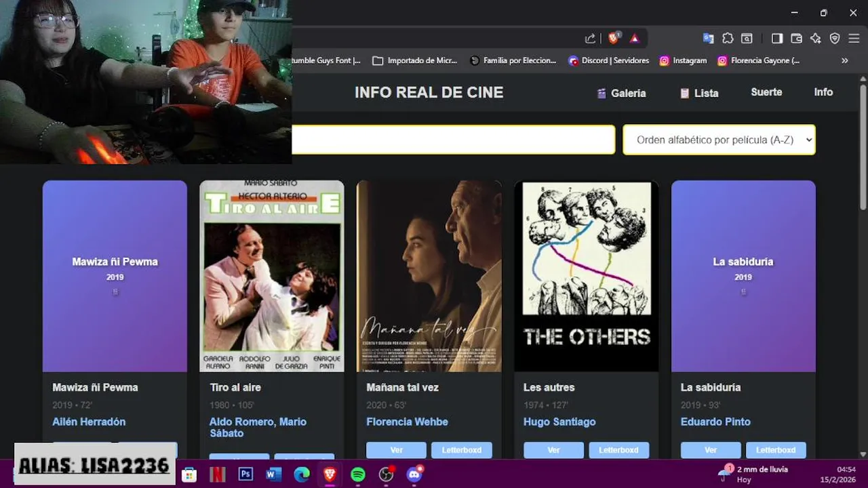Screen dimensions: 868x488
Task: Click the Tiro al aire card title
Action: pos(235,388)
